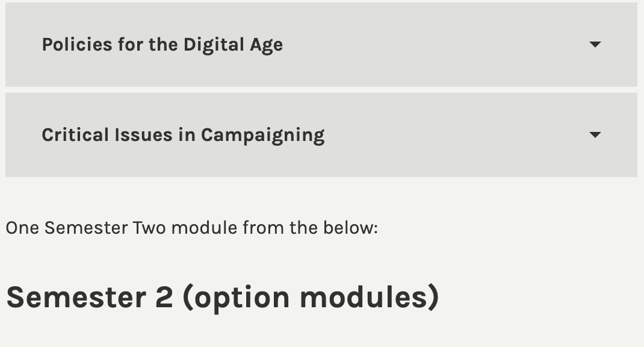The width and height of the screenshot is (644, 347).
Task: Open the Policies for the Digital Age title
Action: click(x=162, y=45)
